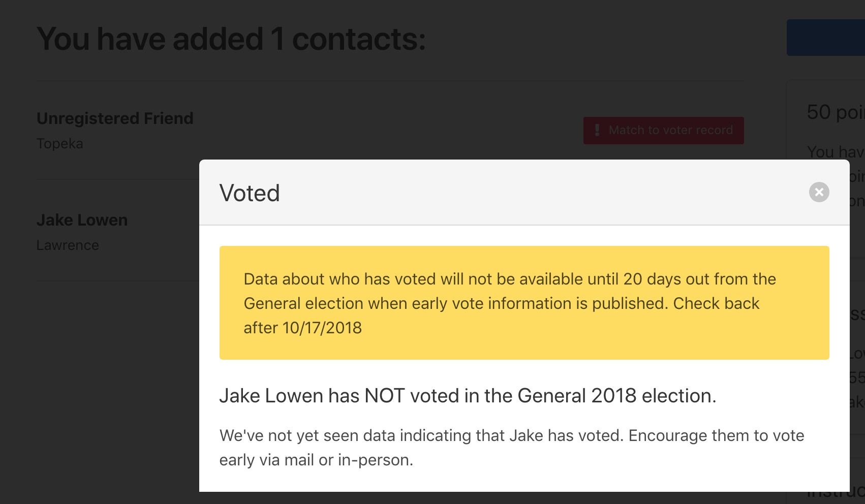Image resolution: width=865 pixels, height=504 pixels.
Task: Click the 50 points heading in sidebar
Action: point(835,112)
